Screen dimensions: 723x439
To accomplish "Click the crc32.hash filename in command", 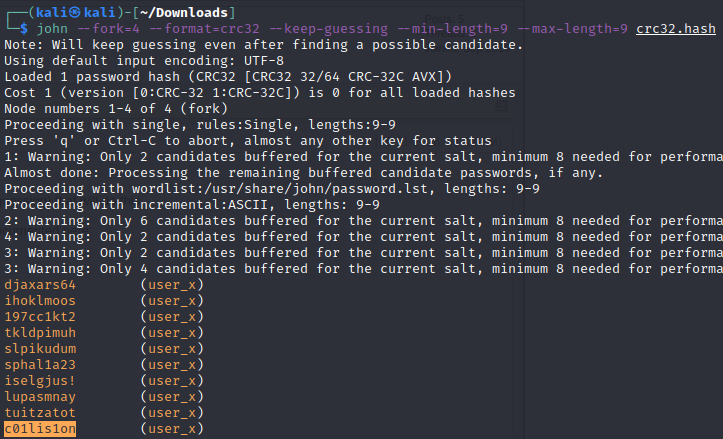I will point(675,29).
